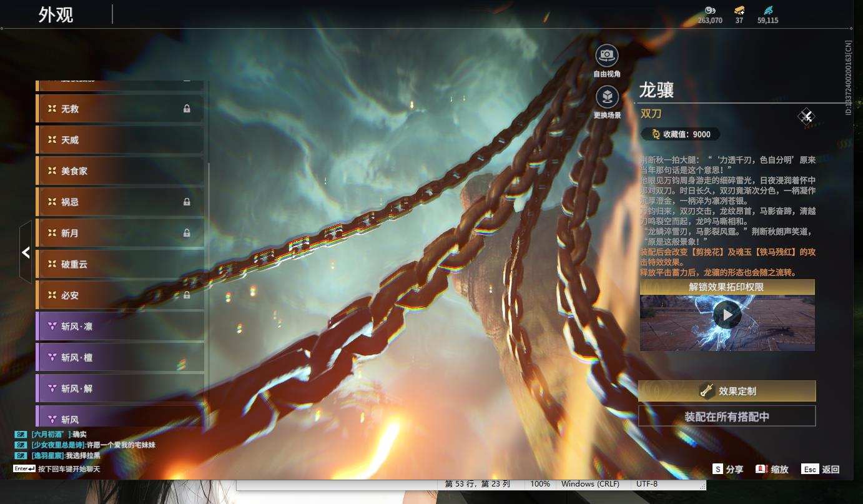Open the free camera view icon
The height and width of the screenshot is (504, 863).
pos(607,56)
